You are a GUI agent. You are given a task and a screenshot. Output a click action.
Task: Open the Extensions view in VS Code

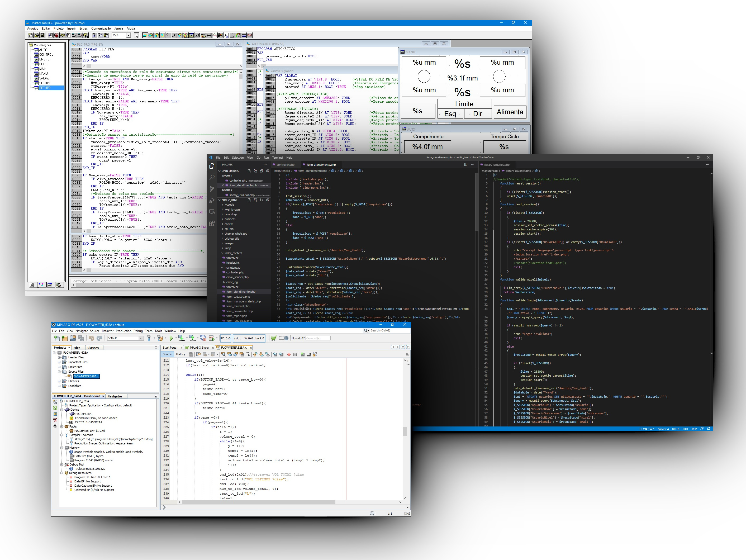click(x=212, y=223)
